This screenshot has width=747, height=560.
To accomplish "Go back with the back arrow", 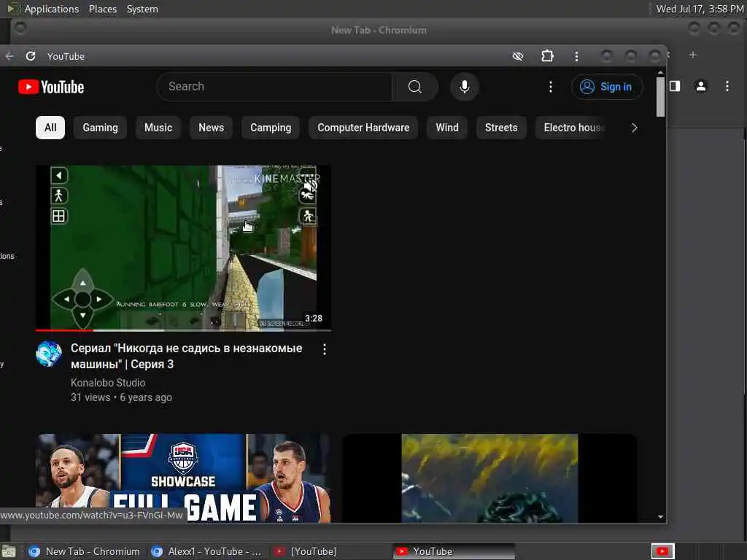I will pos(9,56).
